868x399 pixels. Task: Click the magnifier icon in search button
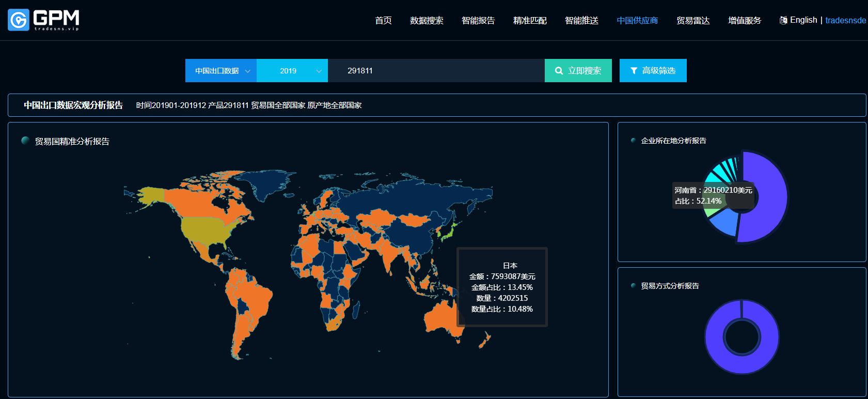(x=559, y=71)
